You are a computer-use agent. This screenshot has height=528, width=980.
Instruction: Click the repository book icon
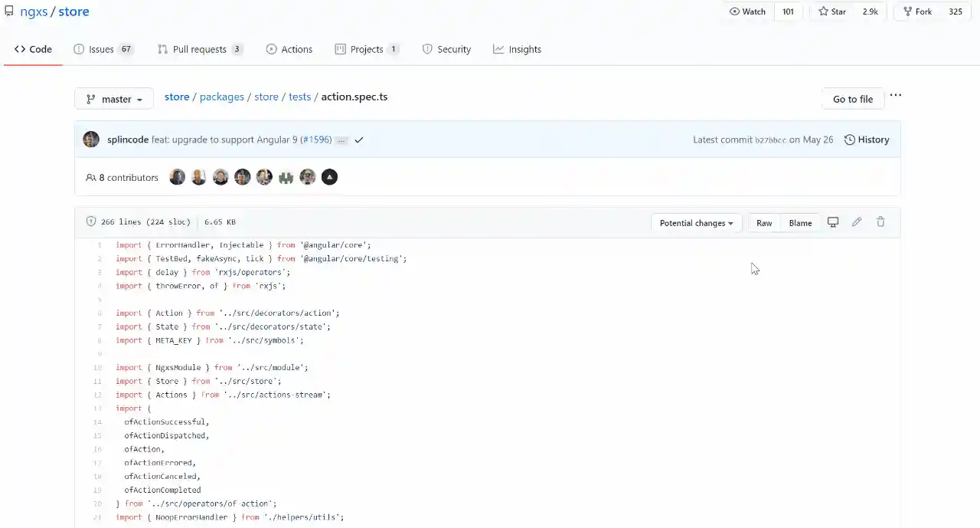(x=8, y=11)
